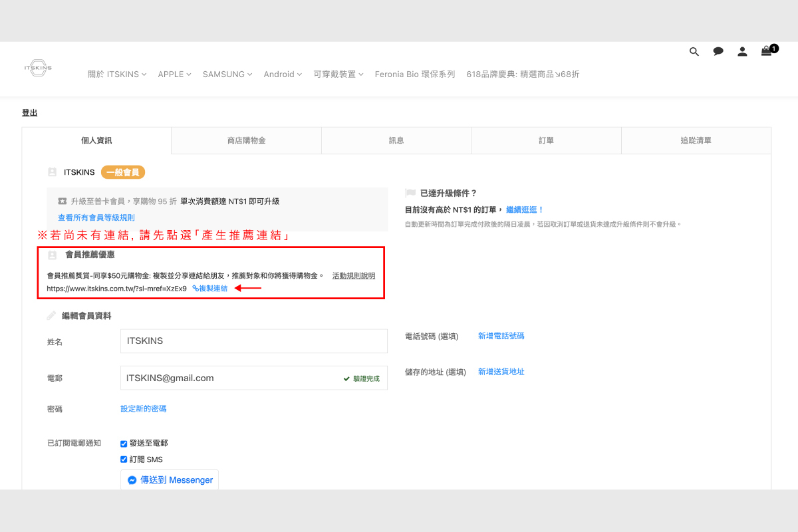
Task: Open the 商店購物金 tab
Action: [245, 140]
